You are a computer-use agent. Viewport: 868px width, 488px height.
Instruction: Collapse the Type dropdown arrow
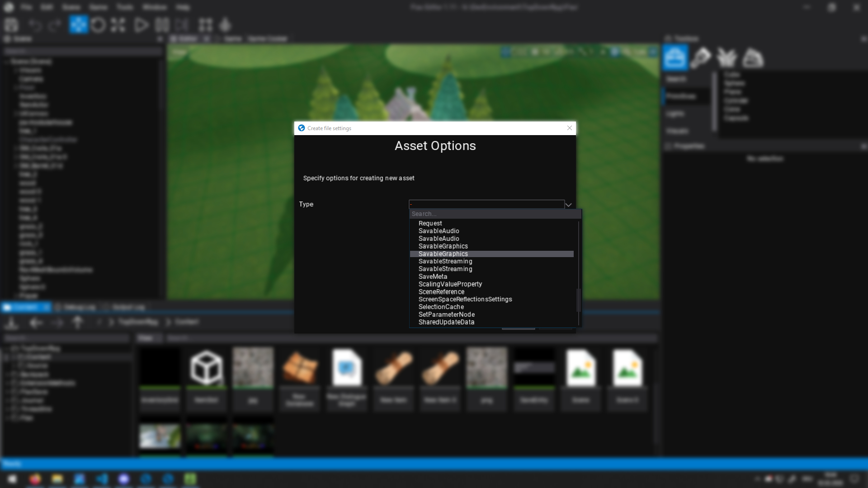pyautogui.click(x=568, y=205)
